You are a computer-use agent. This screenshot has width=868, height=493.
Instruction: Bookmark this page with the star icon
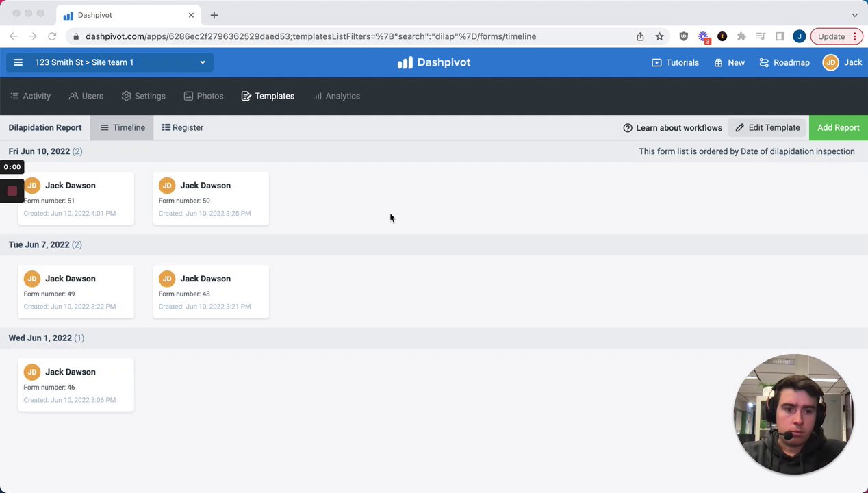pos(659,36)
